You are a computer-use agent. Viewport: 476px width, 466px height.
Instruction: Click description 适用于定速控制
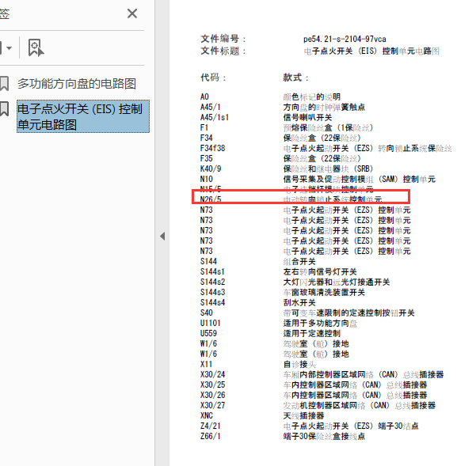pos(312,334)
